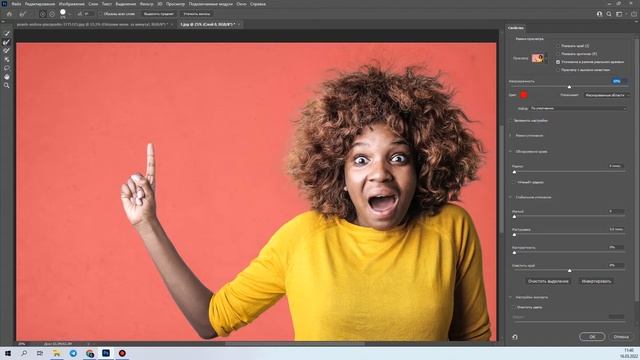The height and width of the screenshot is (360, 640).
Task: Enable Show Original (P) checkbox
Action: point(558,54)
